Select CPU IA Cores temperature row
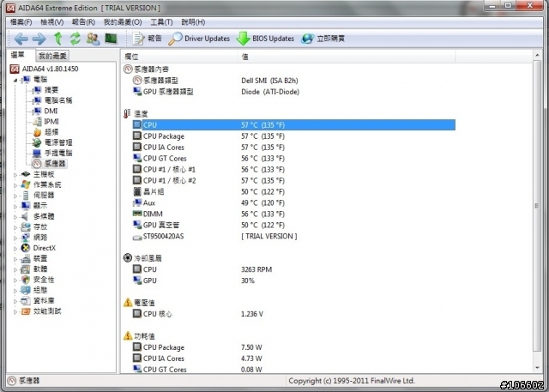The height and width of the screenshot is (392, 549). click(294, 148)
